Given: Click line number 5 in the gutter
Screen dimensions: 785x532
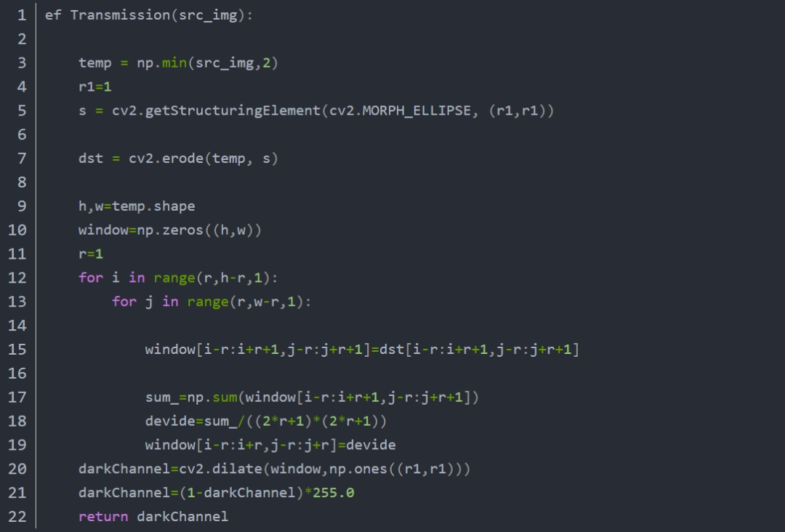Looking at the screenshot, I should point(22,110).
